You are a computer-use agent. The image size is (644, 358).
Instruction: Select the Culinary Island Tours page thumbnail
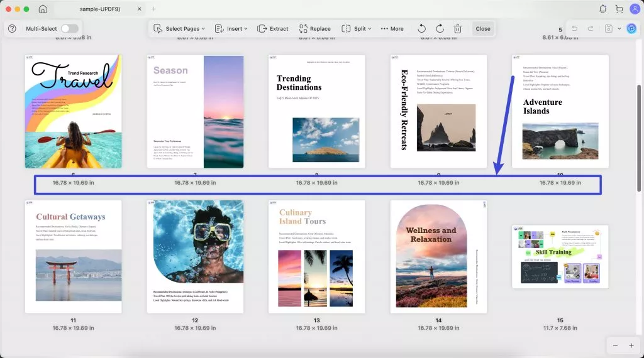[x=317, y=257]
